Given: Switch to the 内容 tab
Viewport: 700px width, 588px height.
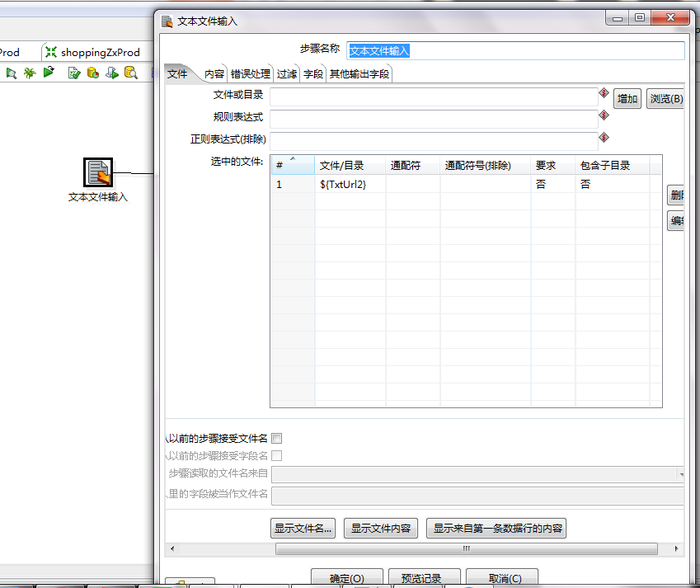Looking at the screenshot, I should click(x=214, y=72).
